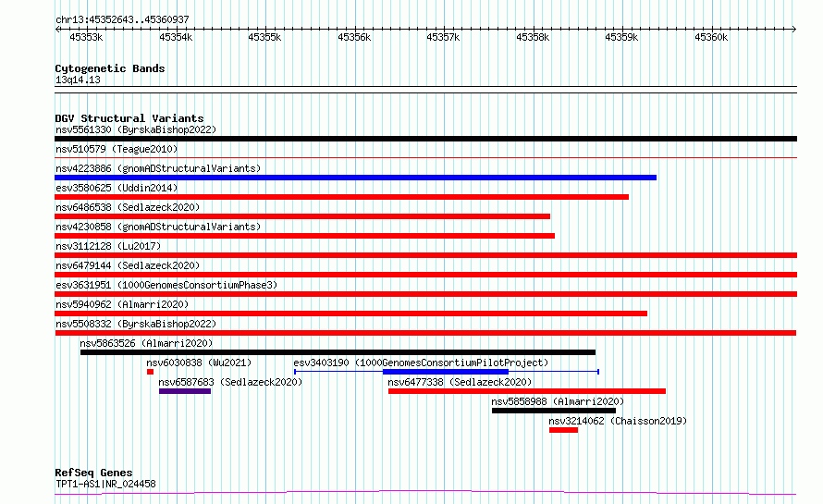823x504 pixels.
Task: Click nsv3112128 (Lu2017) label
Action: 108,246
